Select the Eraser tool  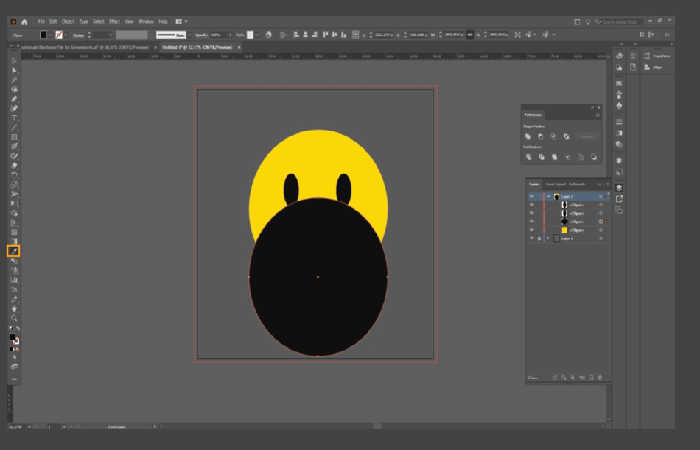(14, 166)
